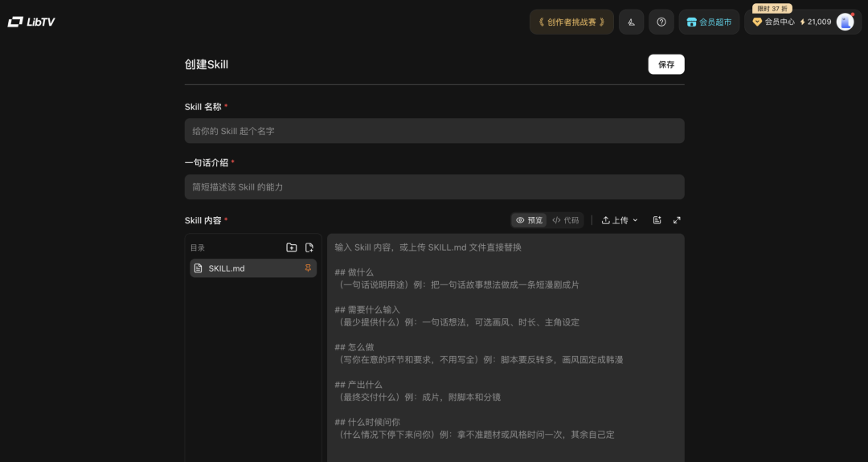Click the pin icon on SKILL.md

pos(308,268)
